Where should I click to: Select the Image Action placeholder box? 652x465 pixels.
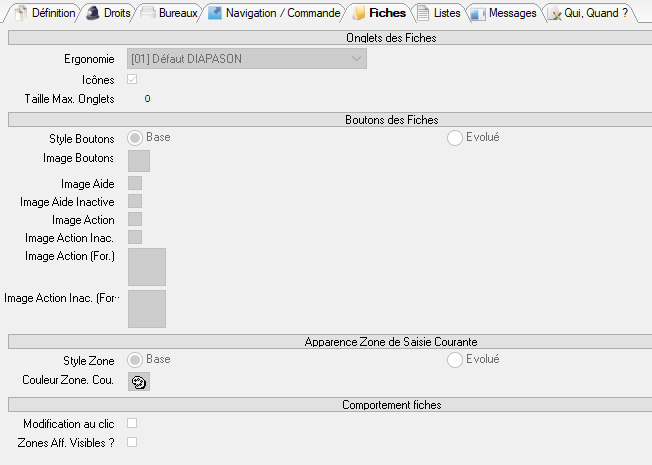pyautogui.click(x=135, y=219)
